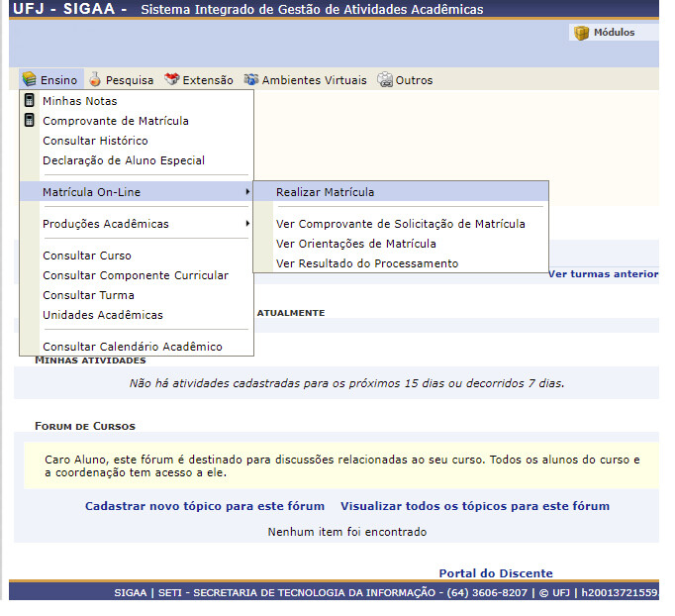The height and width of the screenshot is (616, 675).
Task: Select Consultar Calendário Acadêmico
Action: tap(132, 347)
